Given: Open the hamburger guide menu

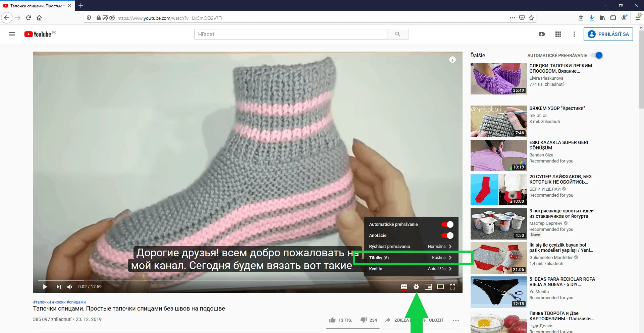Looking at the screenshot, I should pyautogui.click(x=12, y=34).
